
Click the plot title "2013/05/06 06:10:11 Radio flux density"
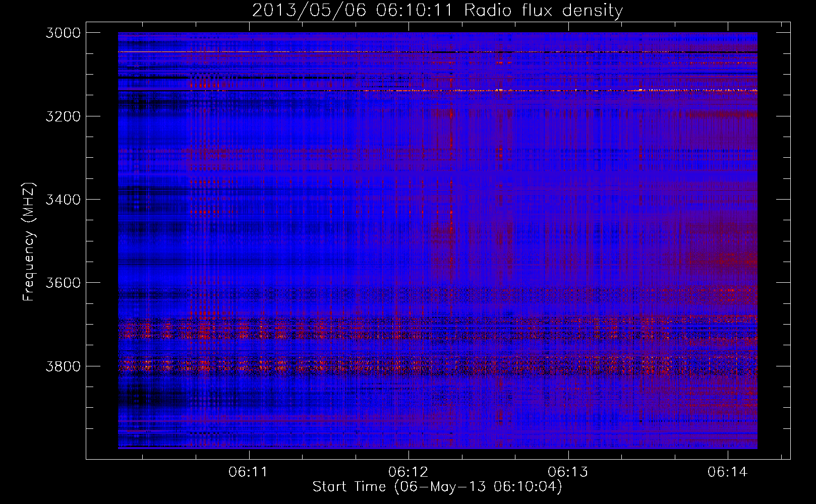coord(437,10)
